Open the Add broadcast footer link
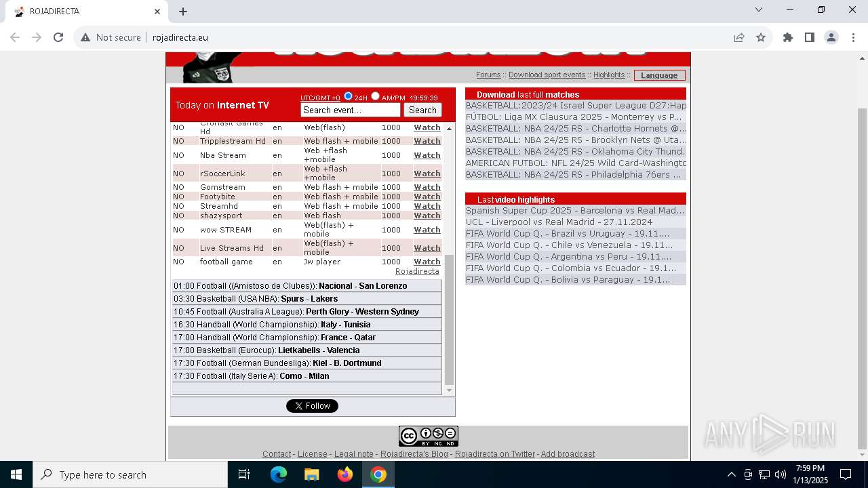This screenshot has height=488, width=868. 568,454
